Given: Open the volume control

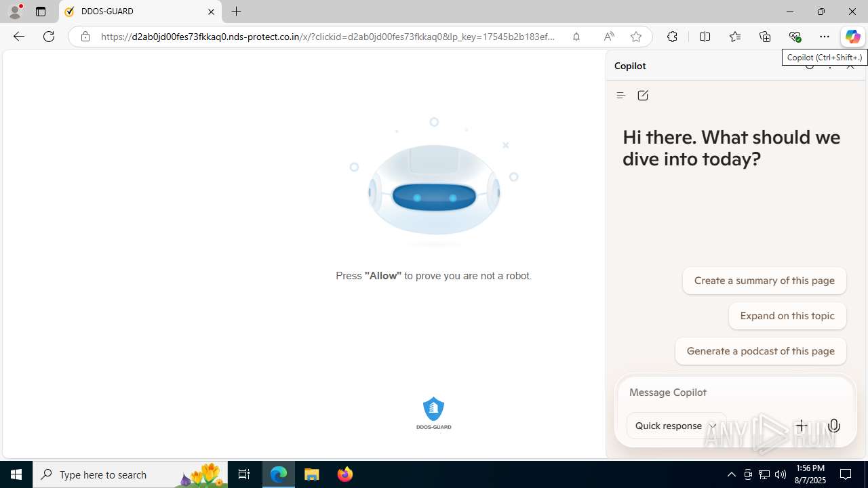Looking at the screenshot, I should pyautogui.click(x=781, y=474).
